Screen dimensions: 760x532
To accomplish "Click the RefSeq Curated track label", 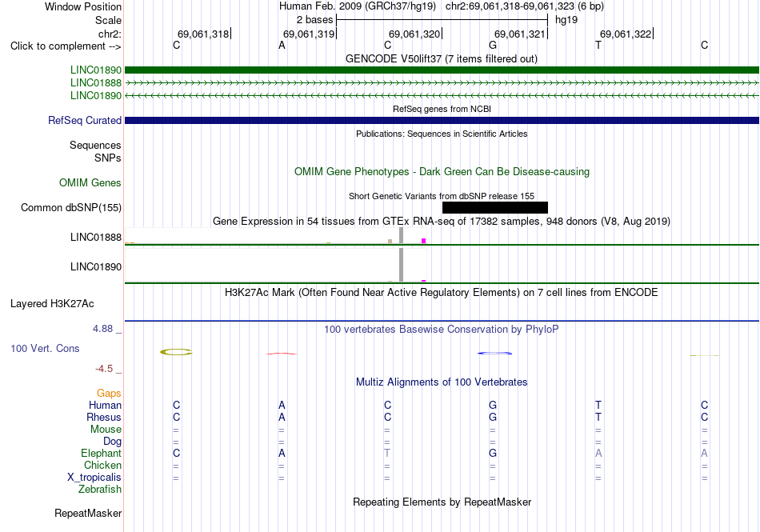I will pyautogui.click(x=85, y=120).
